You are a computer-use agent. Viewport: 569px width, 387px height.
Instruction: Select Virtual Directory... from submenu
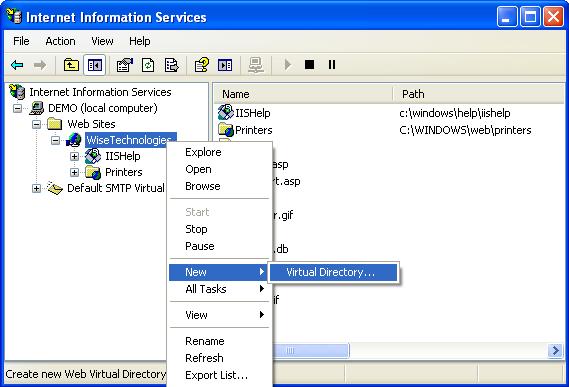(333, 272)
